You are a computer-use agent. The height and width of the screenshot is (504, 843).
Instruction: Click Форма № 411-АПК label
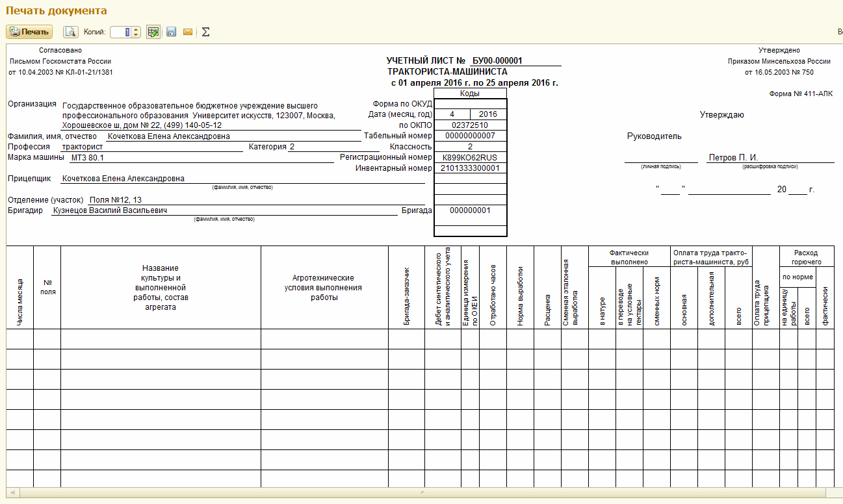800,94
